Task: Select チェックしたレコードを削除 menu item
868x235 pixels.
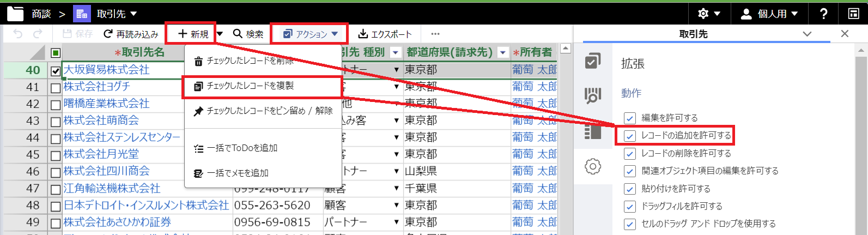Action: pos(263,61)
